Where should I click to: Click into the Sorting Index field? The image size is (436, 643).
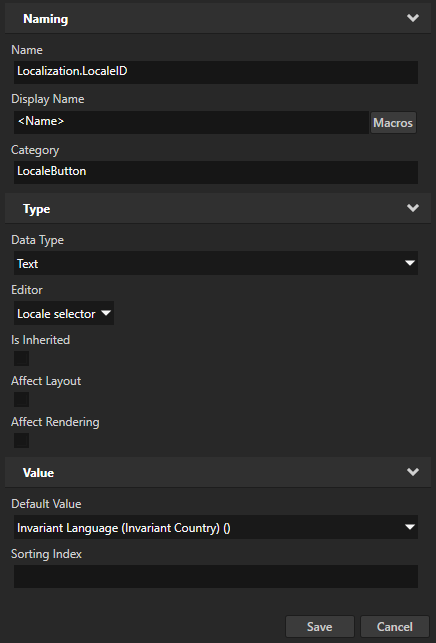(216, 576)
